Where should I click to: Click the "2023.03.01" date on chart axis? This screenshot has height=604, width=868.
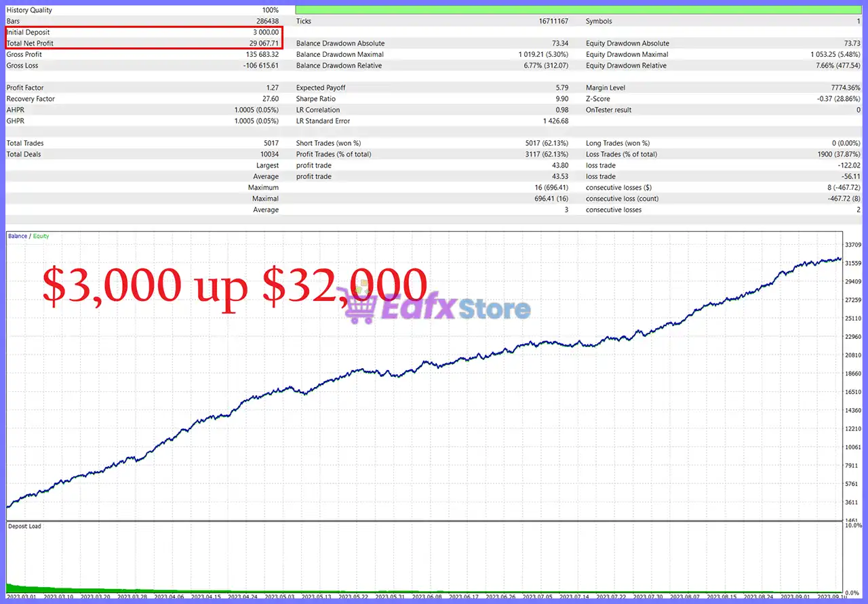[x=21, y=598]
